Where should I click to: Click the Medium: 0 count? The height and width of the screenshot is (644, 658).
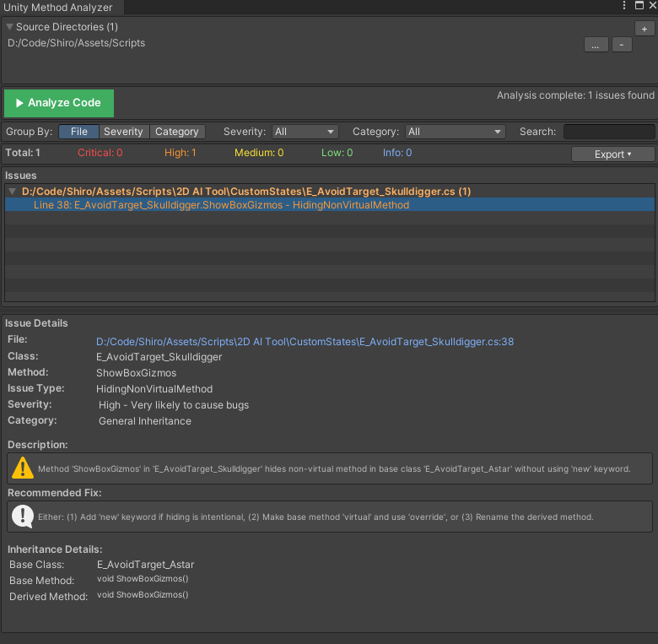(259, 153)
